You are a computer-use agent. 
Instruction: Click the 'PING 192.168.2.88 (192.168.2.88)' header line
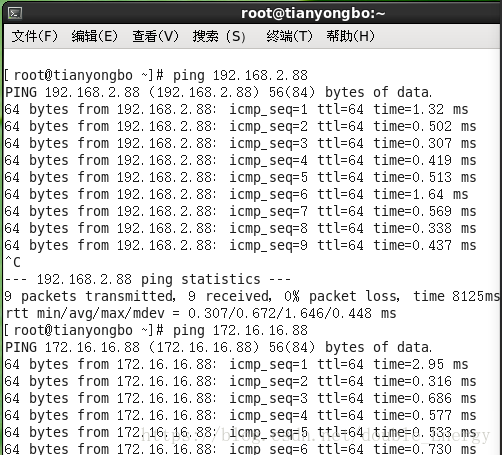pos(218,92)
